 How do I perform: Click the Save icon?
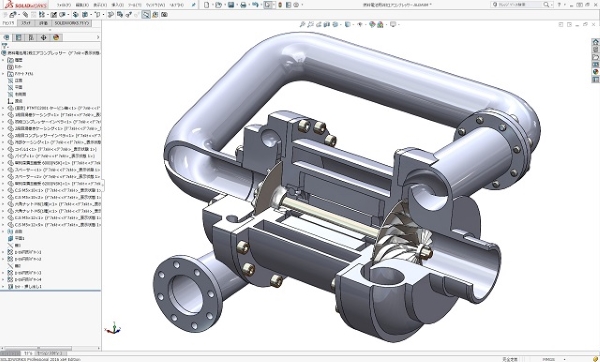coord(231,5)
